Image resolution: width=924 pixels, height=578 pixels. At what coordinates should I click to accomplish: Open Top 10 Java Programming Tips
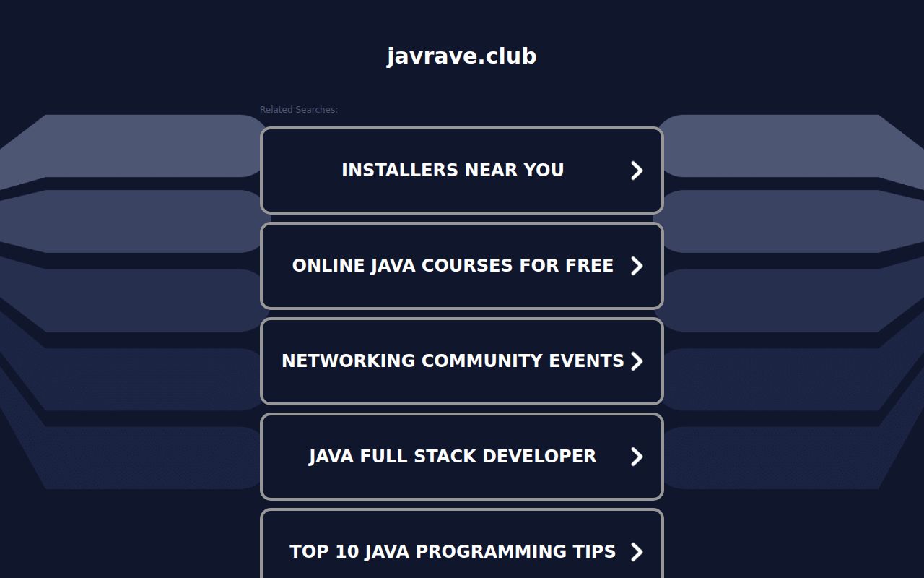(453, 552)
